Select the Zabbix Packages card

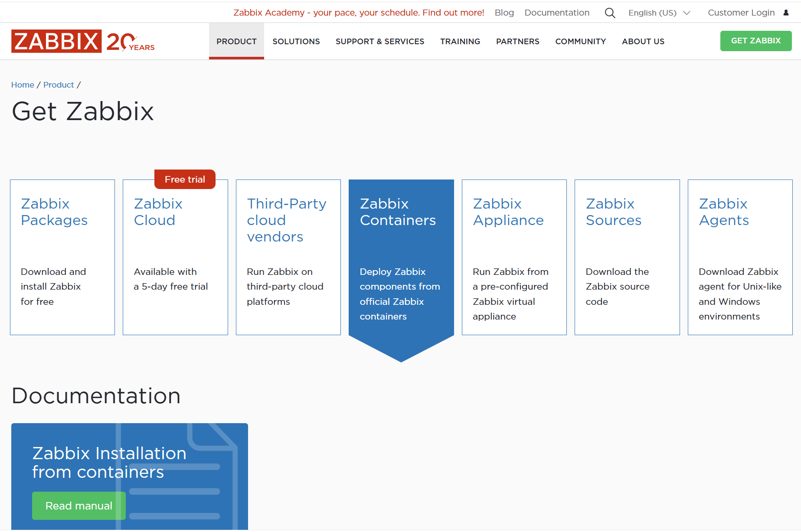coord(62,257)
